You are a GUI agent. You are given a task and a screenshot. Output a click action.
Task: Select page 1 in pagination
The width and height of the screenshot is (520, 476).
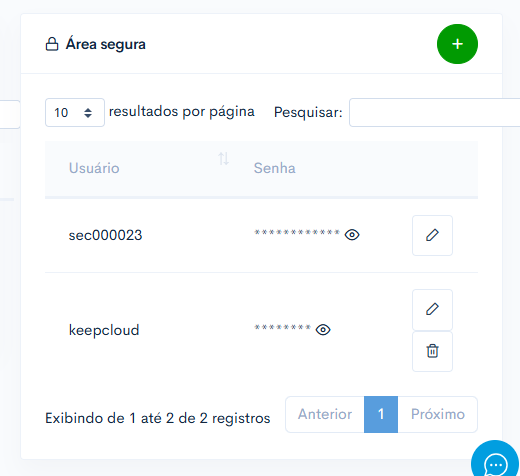(381, 414)
